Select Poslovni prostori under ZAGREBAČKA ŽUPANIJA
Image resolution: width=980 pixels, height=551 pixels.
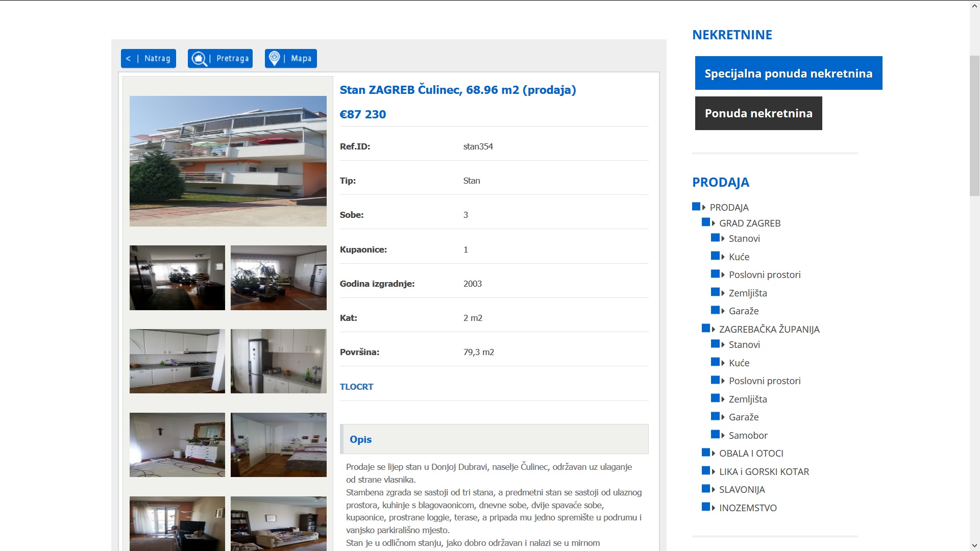pos(765,381)
